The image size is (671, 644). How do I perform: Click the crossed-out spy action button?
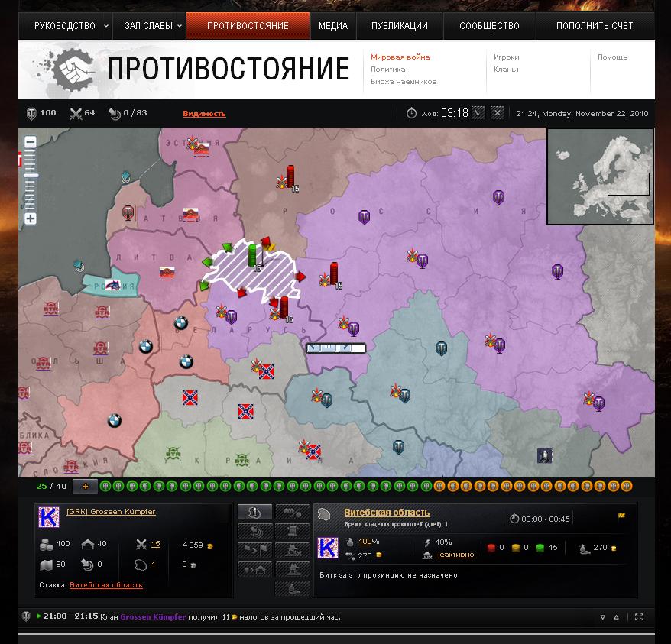coord(292,550)
